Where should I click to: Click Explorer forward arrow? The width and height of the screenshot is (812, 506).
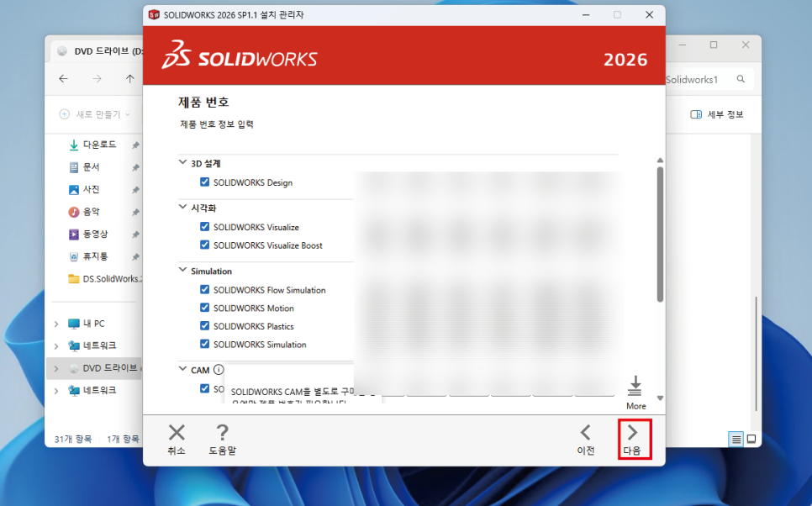(x=97, y=79)
